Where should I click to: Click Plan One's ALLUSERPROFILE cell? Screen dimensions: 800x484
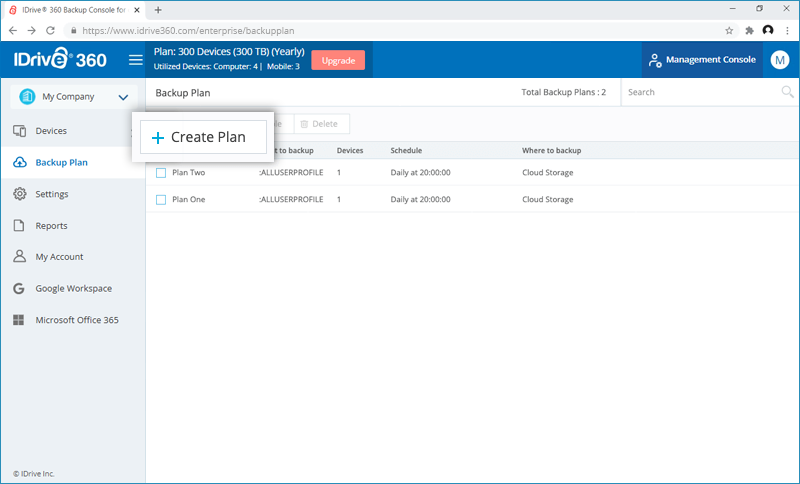291,199
